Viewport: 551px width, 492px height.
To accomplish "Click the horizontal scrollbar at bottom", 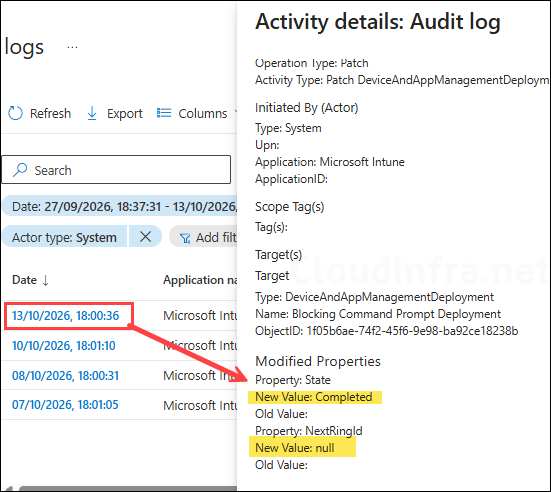I will [x=128, y=488].
